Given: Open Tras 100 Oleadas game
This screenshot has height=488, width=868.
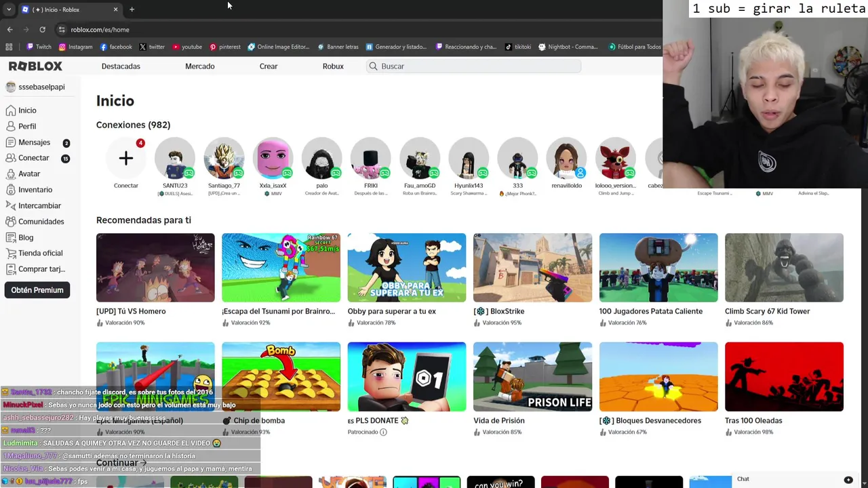Looking at the screenshot, I should (x=784, y=377).
